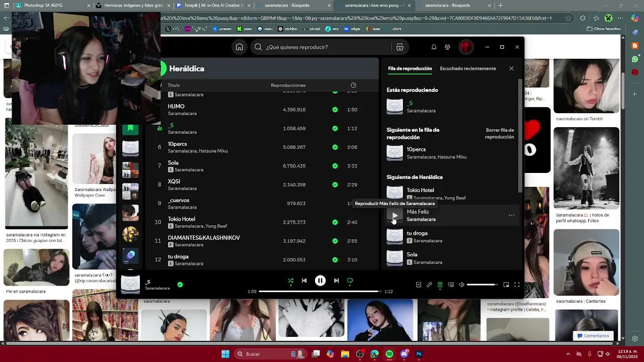Toggle saved checkmark on XQSI row

(335, 185)
